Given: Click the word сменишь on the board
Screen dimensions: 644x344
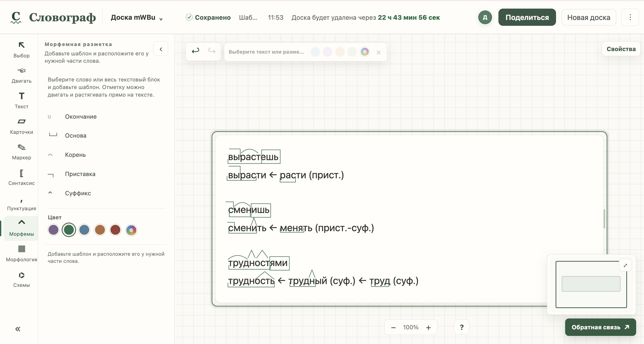Looking at the screenshot, I should (x=249, y=210).
